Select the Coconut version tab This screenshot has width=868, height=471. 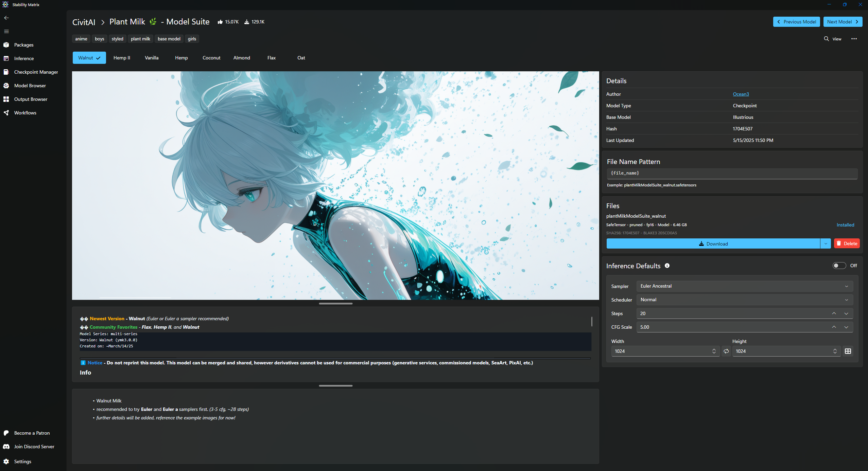(x=211, y=58)
